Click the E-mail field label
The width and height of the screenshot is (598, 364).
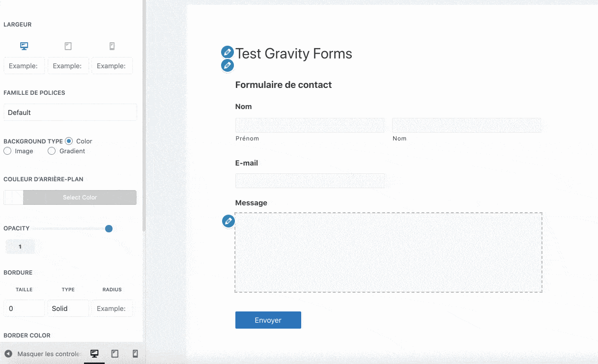pos(247,163)
